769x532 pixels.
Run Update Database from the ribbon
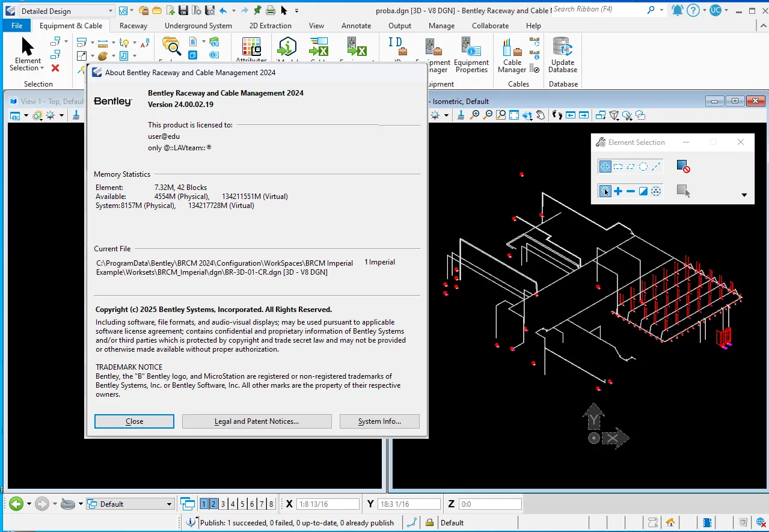563,55
